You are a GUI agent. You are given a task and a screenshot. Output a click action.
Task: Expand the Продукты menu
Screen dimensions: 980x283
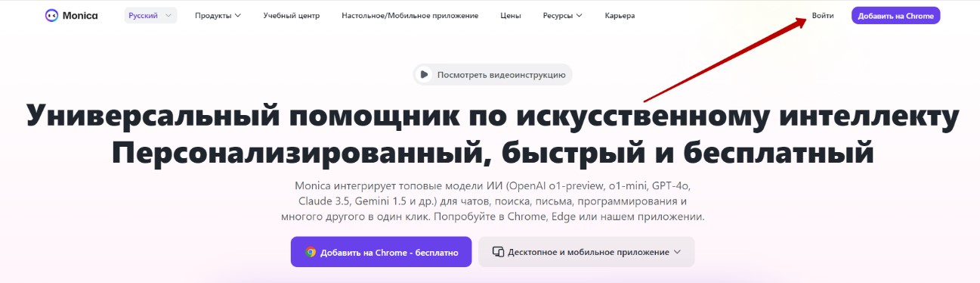click(218, 15)
